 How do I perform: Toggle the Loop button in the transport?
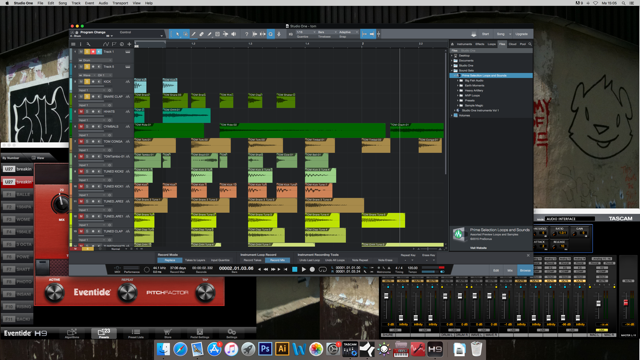pos(322,269)
